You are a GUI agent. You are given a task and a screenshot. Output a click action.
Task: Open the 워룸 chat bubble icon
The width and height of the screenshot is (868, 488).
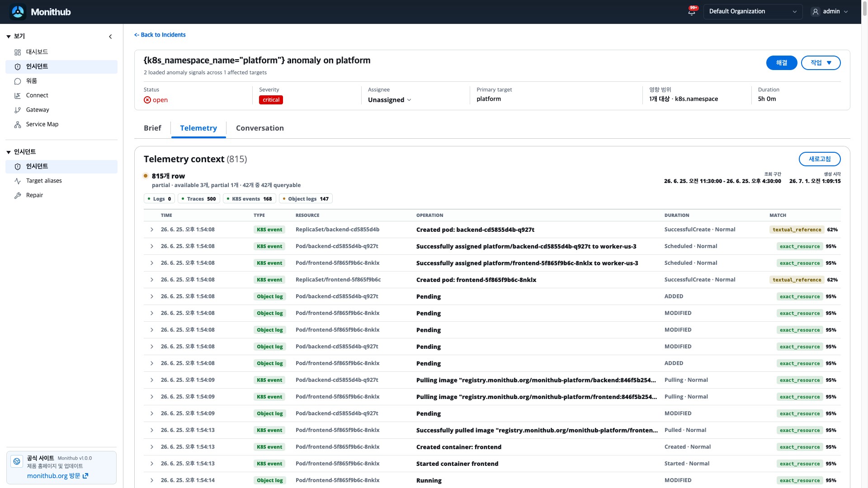[x=18, y=81]
